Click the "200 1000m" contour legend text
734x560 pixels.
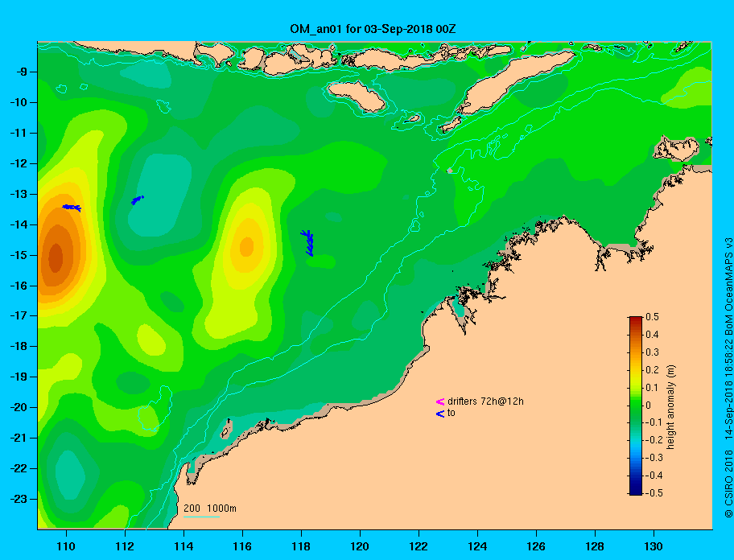tap(210, 508)
